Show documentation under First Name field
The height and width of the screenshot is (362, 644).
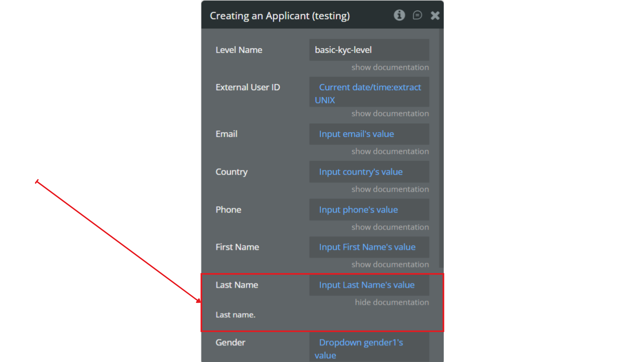pos(390,264)
